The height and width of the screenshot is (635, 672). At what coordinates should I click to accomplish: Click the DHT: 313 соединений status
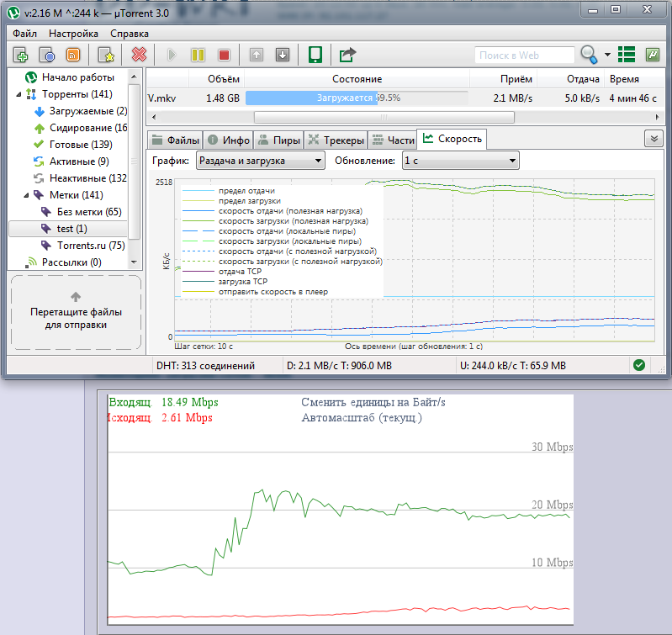point(205,366)
